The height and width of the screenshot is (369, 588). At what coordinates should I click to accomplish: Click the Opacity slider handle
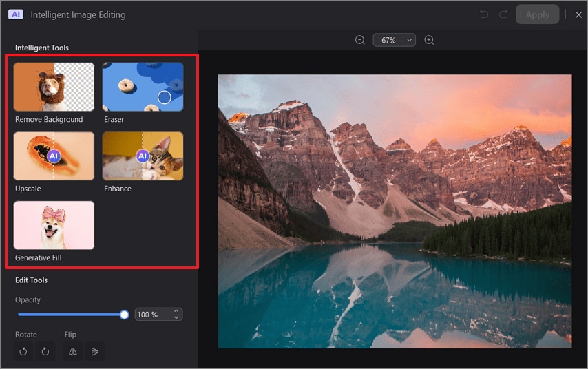tap(124, 315)
